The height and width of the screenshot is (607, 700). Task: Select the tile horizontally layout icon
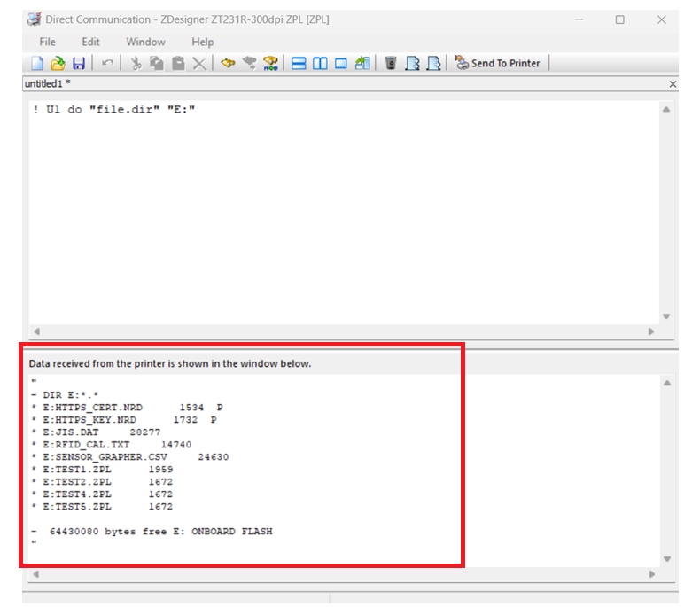[x=299, y=63]
